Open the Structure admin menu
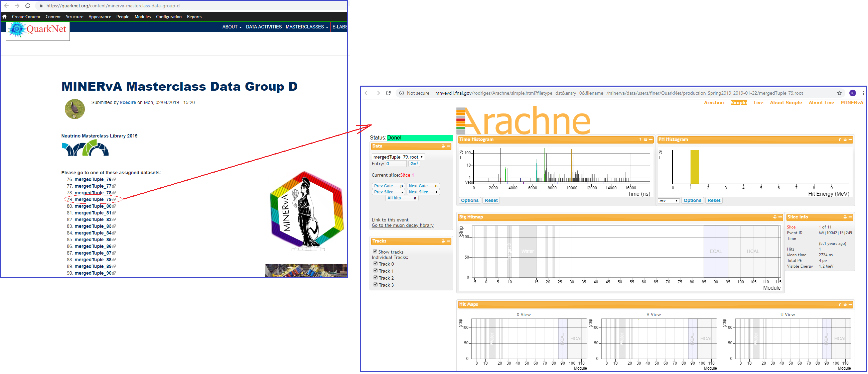Screen dimensions: 868x374 click(75, 16)
